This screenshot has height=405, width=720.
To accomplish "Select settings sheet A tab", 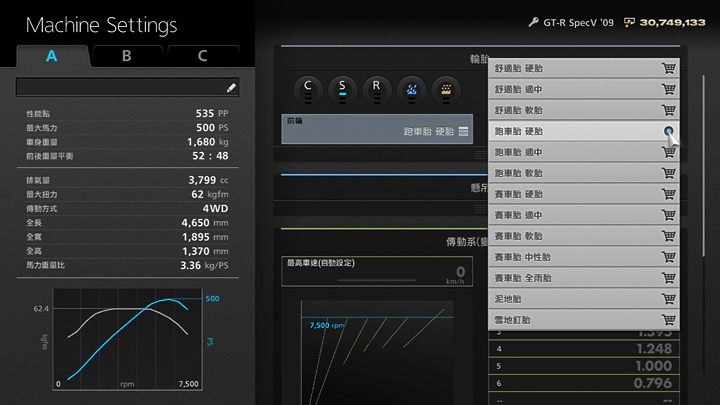I will pos(52,56).
